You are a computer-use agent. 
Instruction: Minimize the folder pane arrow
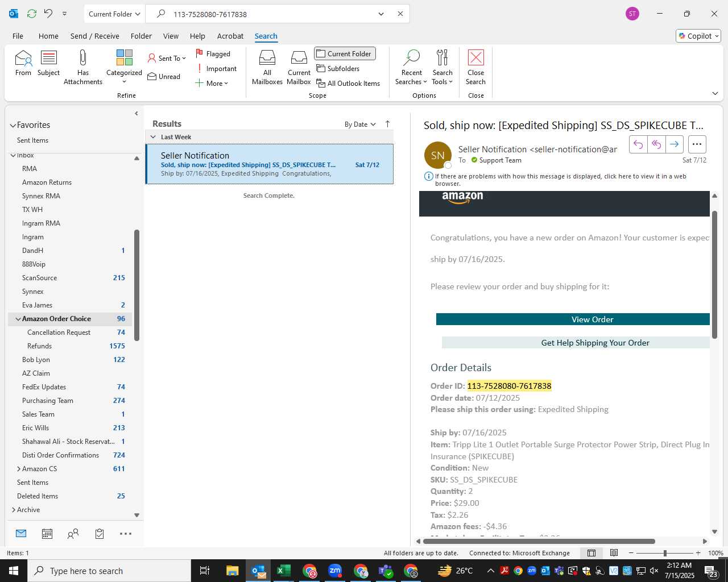136,114
